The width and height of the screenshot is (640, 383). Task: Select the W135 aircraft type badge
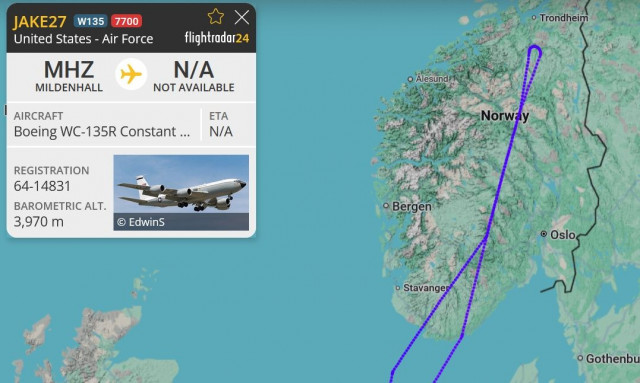coord(91,21)
